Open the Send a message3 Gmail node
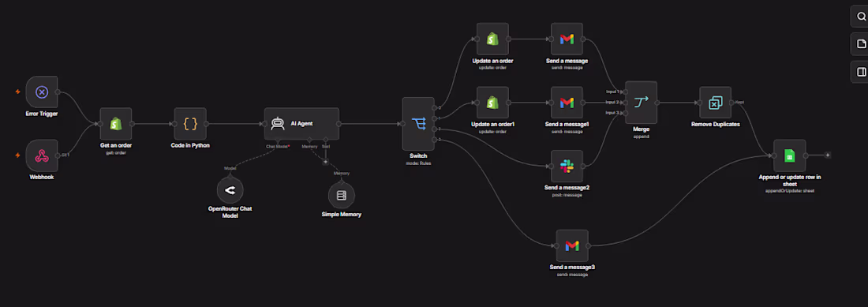The height and width of the screenshot is (307, 868). [x=572, y=245]
